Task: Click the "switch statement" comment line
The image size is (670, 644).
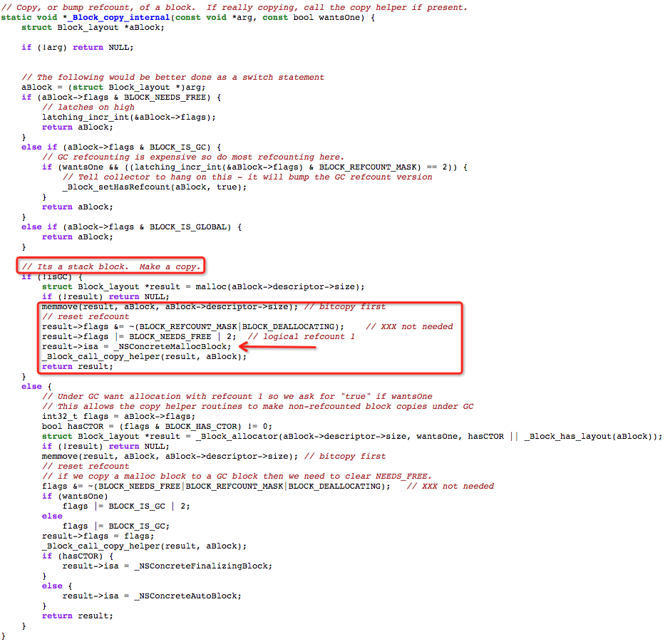Action: pyautogui.click(x=172, y=78)
